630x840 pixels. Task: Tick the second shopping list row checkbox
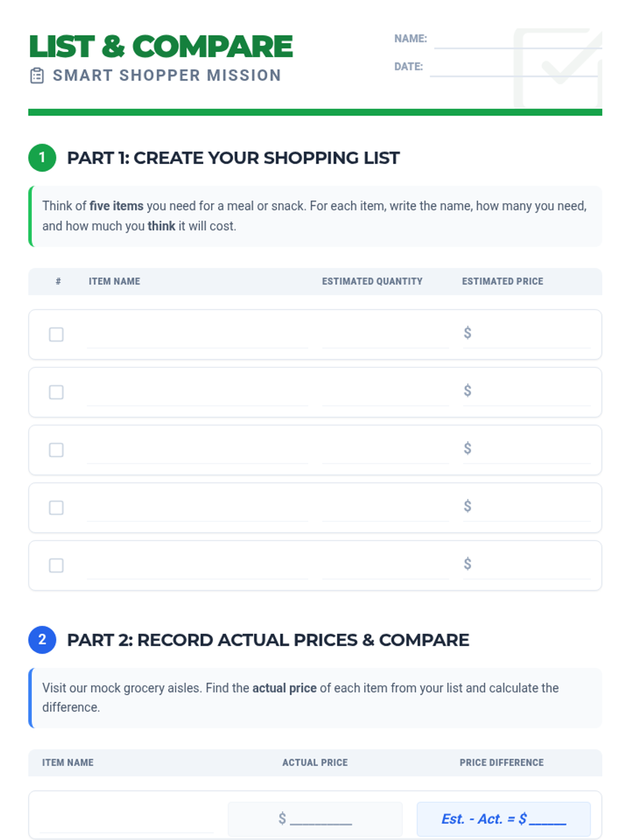(x=56, y=392)
